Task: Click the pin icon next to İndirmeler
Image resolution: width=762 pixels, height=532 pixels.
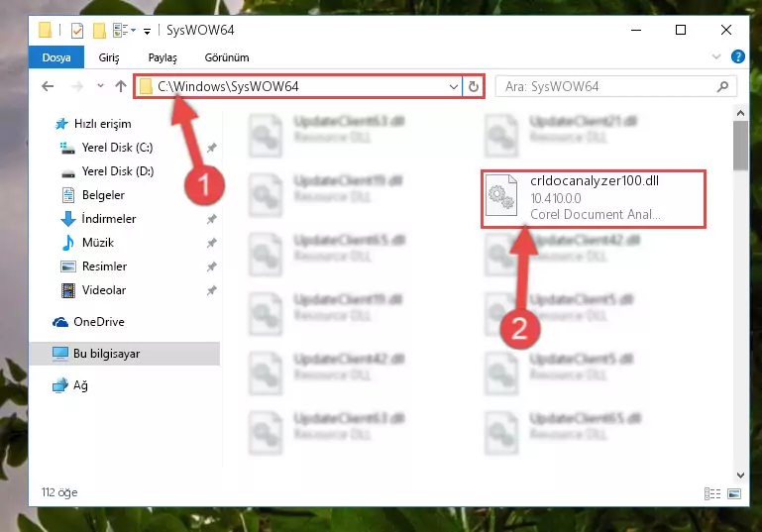Action: [x=211, y=219]
